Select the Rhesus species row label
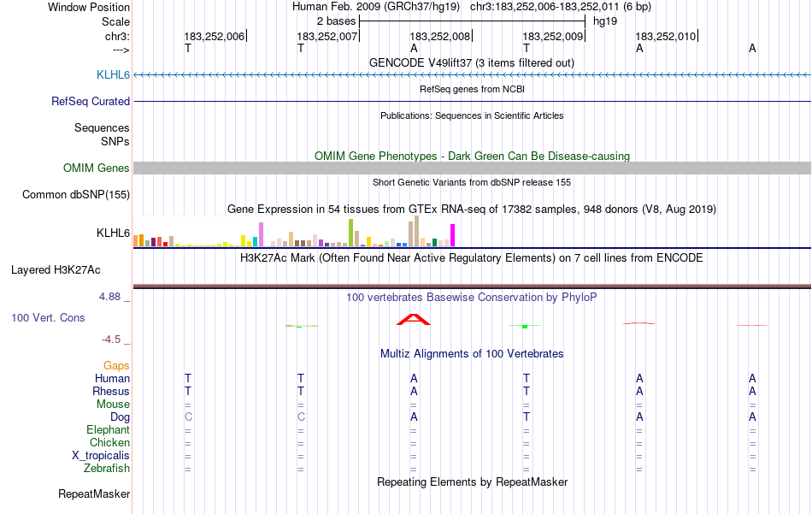Image resolution: width=812 pixels, height=514 pixels. tap(111, 391)
